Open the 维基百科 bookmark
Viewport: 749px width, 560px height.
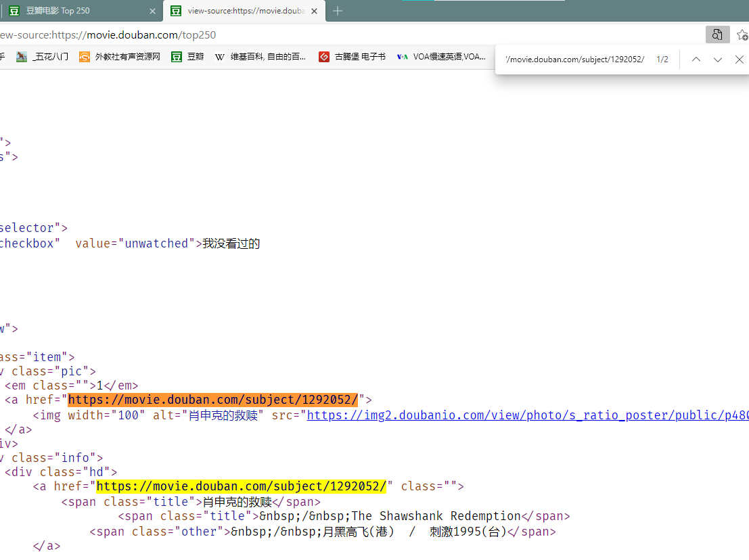point(260,57)
